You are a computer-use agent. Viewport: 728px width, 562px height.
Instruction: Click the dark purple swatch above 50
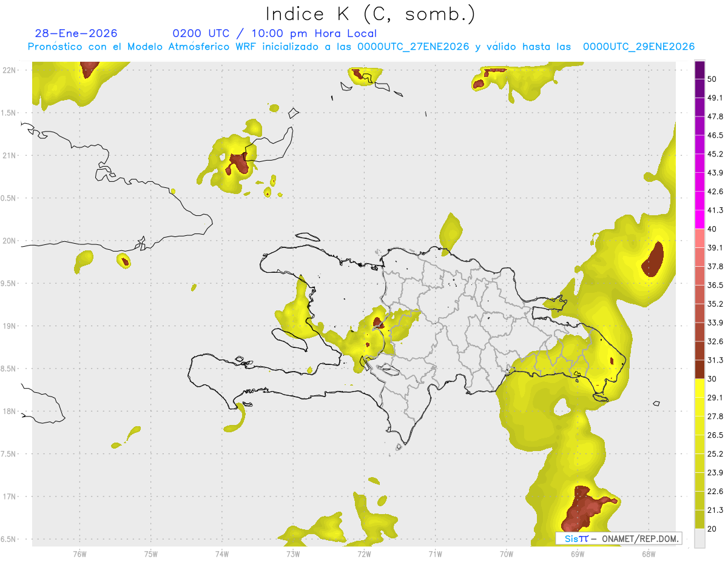(x=700, y=70)
